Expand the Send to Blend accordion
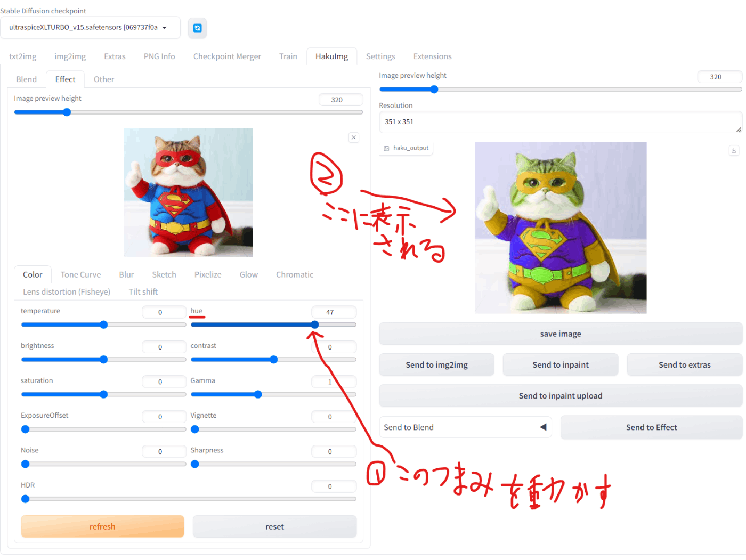 (465, 427)
